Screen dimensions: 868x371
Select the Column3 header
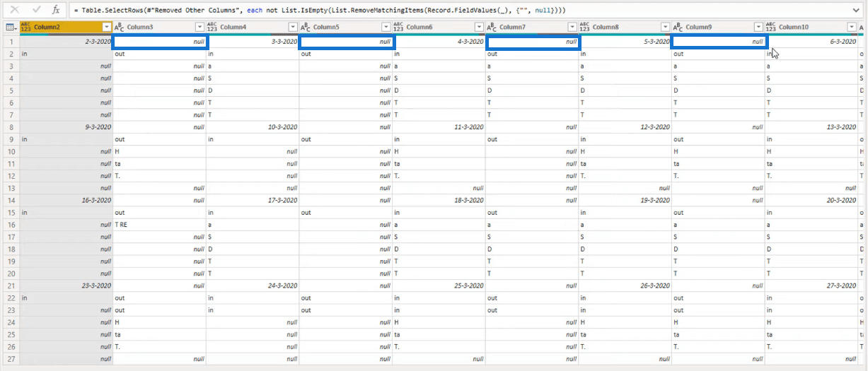click(x=159, y=27)
